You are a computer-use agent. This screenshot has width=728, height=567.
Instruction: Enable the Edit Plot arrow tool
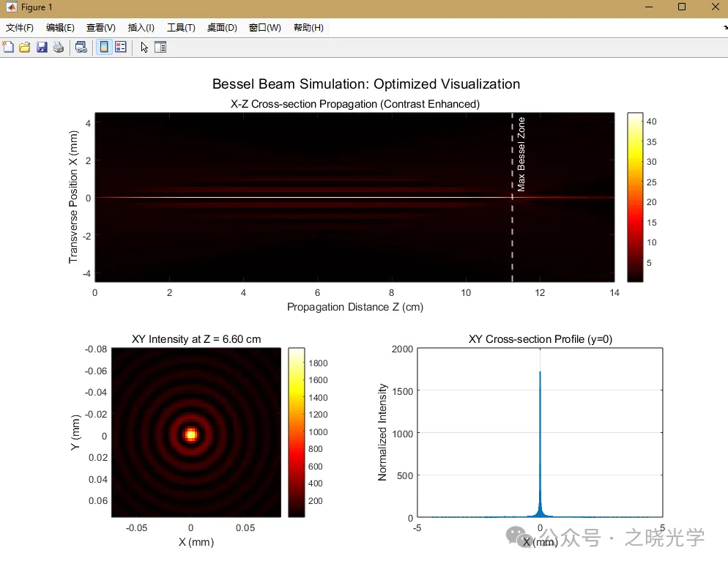144,48
